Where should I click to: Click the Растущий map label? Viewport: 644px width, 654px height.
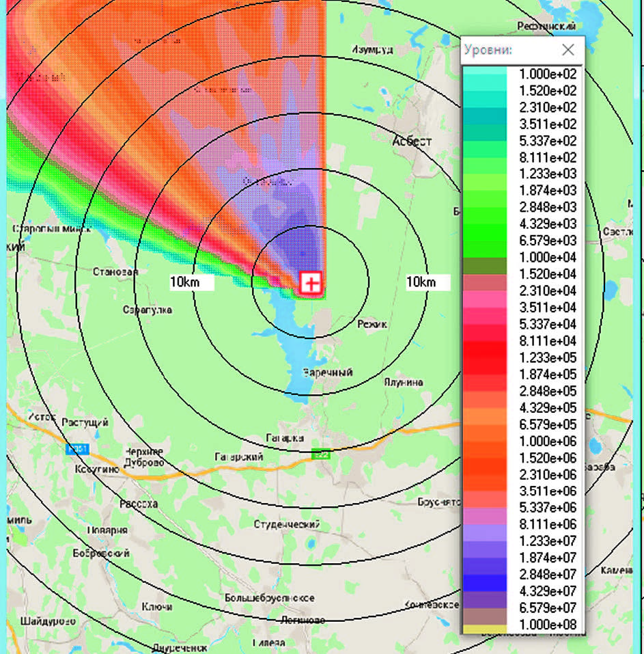[85, 422]
